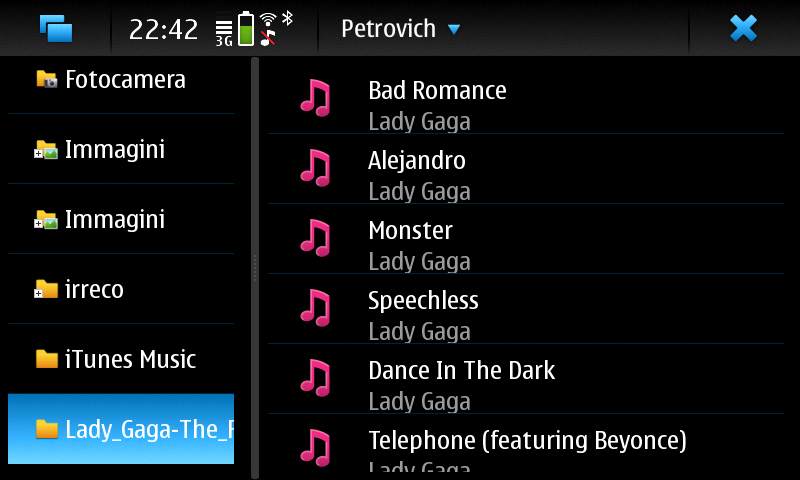This screenshot has width=800, height=480.
Task: Expand the second Immagini folder plus sign
Action: (38, 223)
